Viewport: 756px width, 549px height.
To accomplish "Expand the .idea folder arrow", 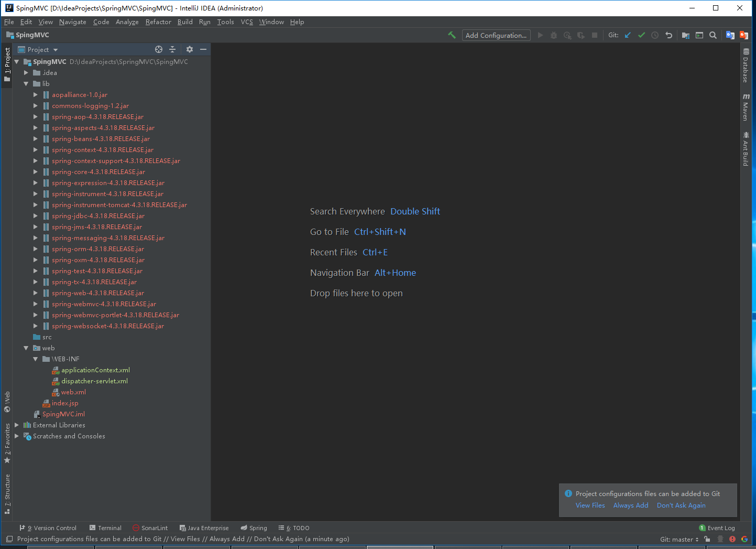I will tap(26, 73).
